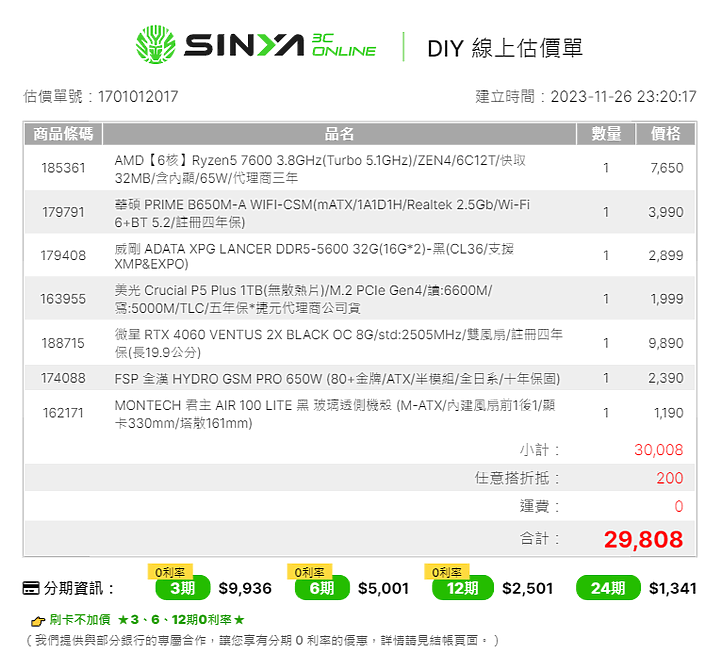Screen dimensions: 720x670
Task: Select the 6期 installment badge
Action: (x=322, y=588)
